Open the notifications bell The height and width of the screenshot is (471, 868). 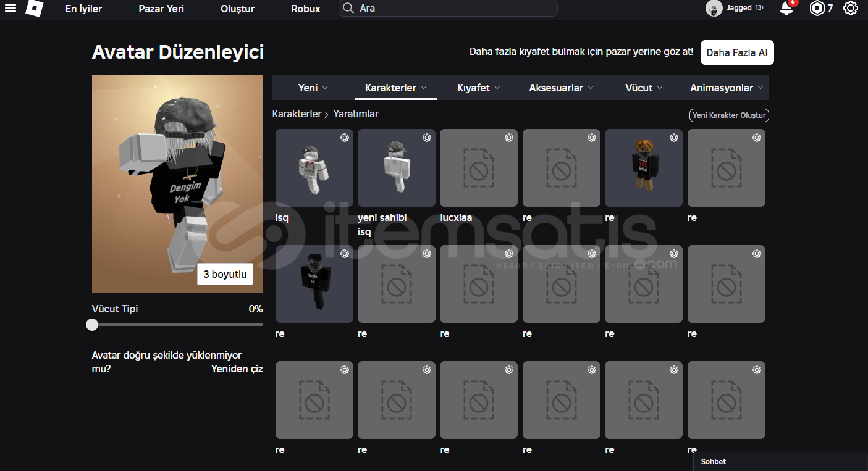point(786,8)
